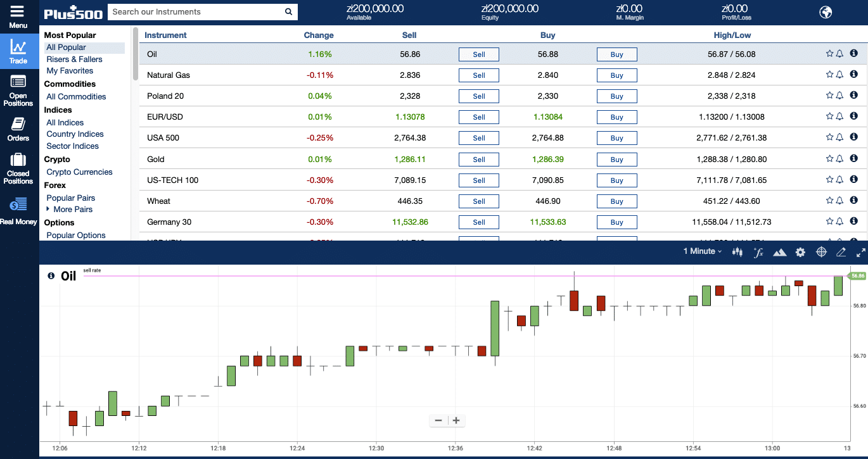
Task: Buy EUR/USD
Action: pos(617,117)
